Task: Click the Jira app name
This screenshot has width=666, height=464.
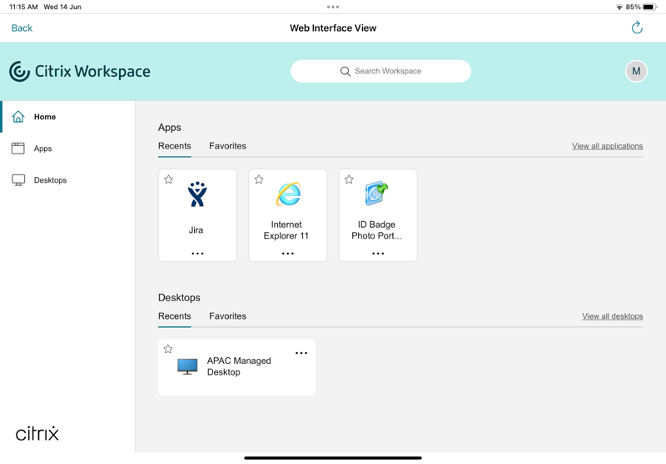Action: click(196, 230)
